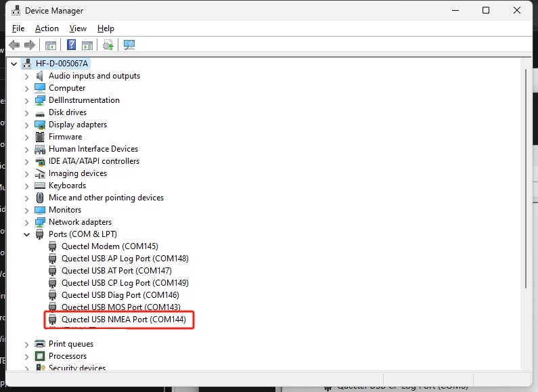Click Show/Hide console tree toolbar icon
Screen dimensions: 538x392
[51, 45]
